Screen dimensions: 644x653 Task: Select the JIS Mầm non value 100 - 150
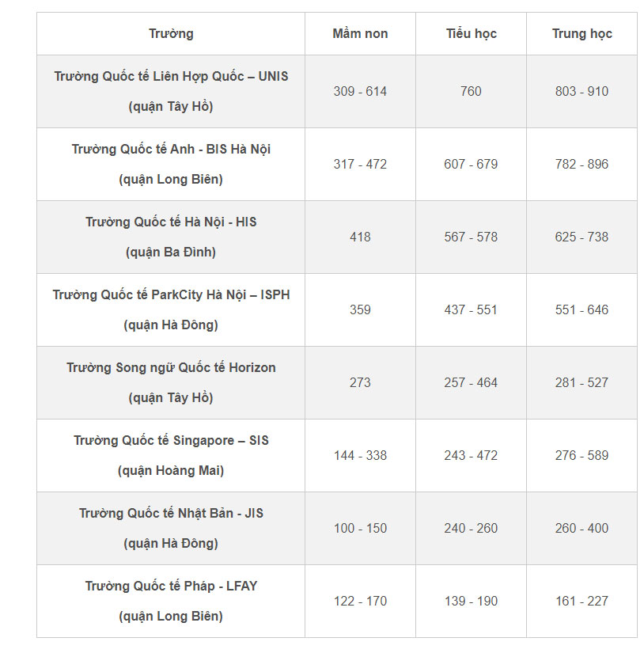coord(360,528)
